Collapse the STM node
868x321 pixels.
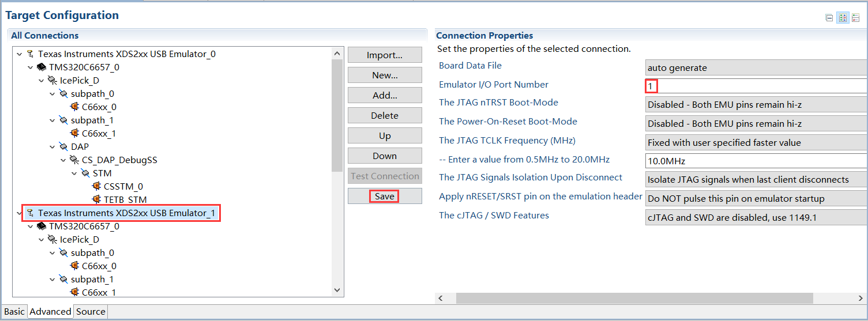point(74,173)
